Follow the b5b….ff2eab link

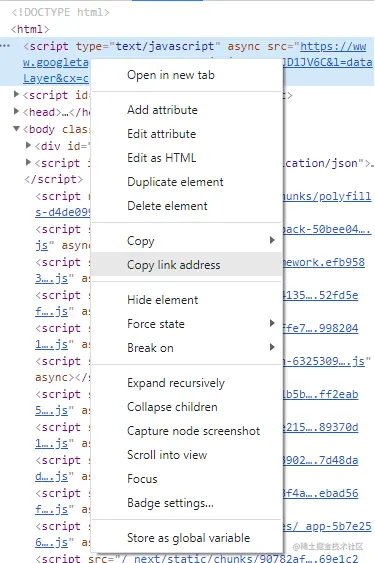pos(320,394)
